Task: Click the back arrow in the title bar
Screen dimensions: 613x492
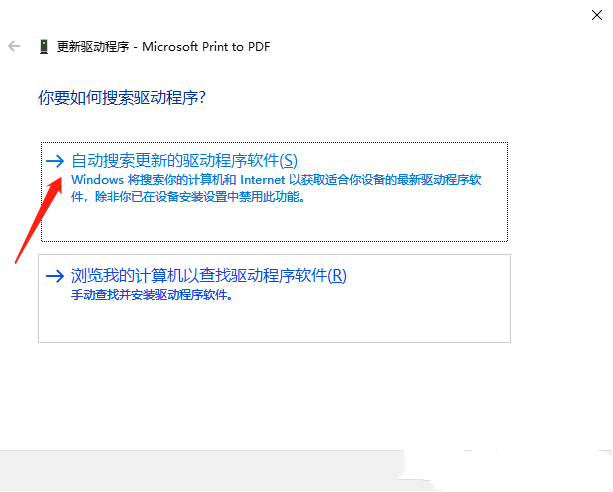Action: point(14,46)
